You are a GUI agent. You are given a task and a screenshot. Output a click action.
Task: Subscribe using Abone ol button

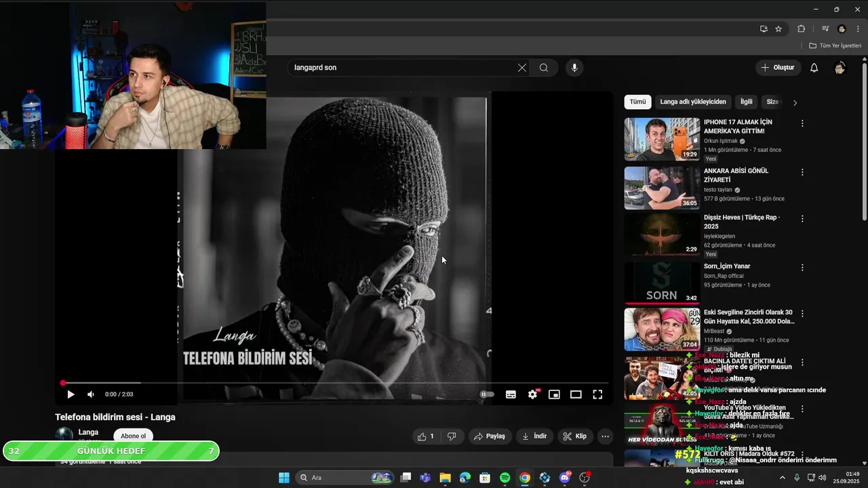(133, 436)
